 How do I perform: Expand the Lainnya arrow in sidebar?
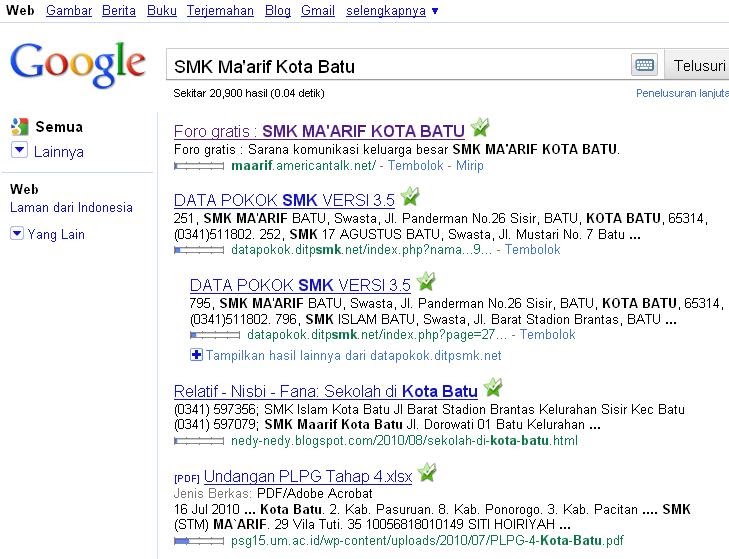19,150
